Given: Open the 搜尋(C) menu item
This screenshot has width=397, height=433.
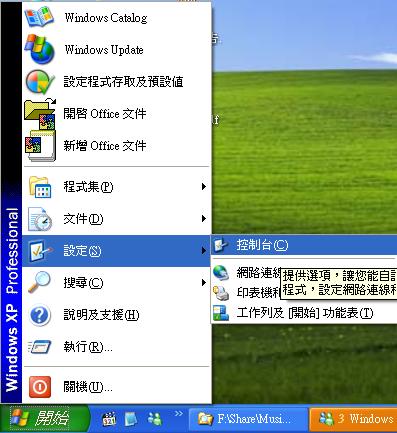Looking at the screenshot, I should [x=117, y=283].
